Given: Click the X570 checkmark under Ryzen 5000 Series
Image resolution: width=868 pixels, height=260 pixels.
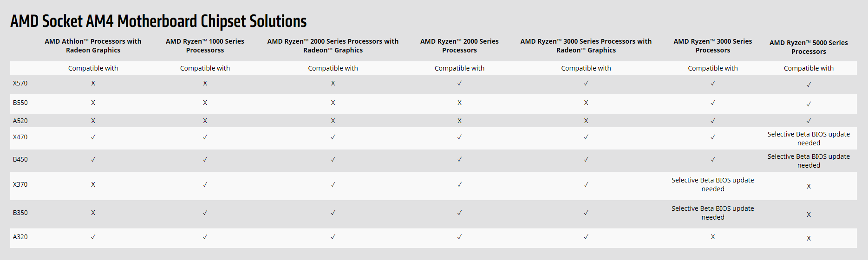Looking at the screenshot, I should [x=809, y=84].
